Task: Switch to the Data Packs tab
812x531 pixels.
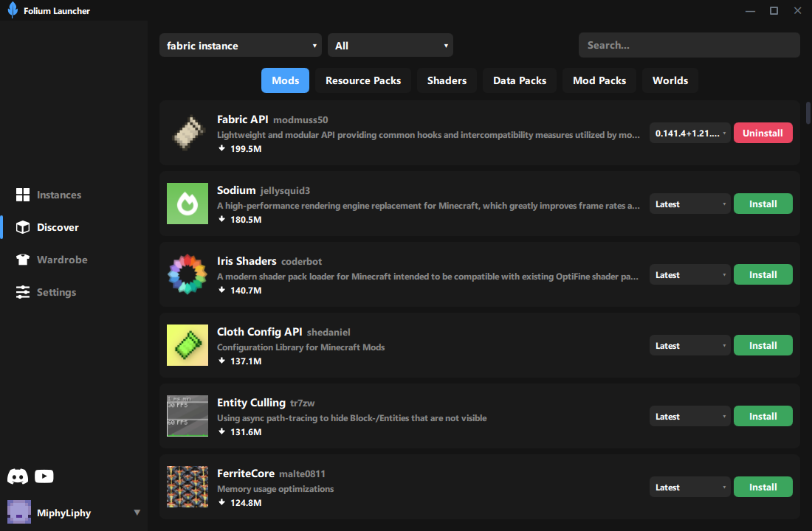Action: pyautogui.click(x=520, y=80)
